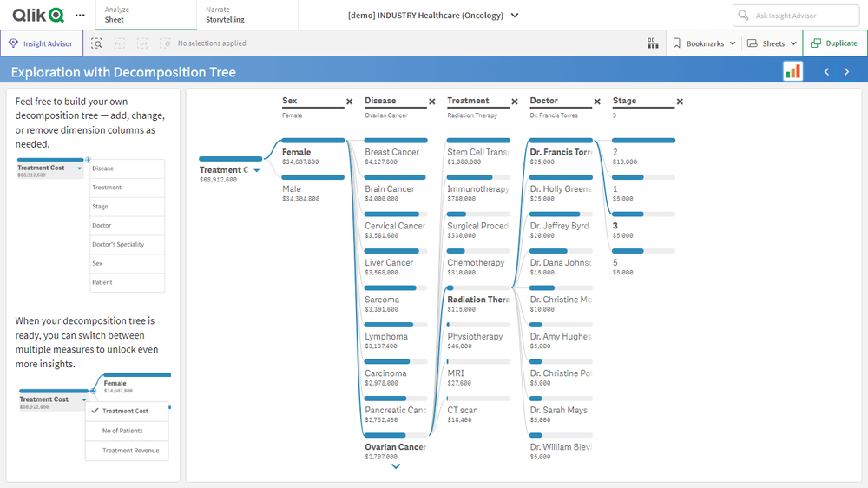Viewport: 868px width, 488px height.
Task: Go to the next sheet arrow
Action: tap(847, 72)
